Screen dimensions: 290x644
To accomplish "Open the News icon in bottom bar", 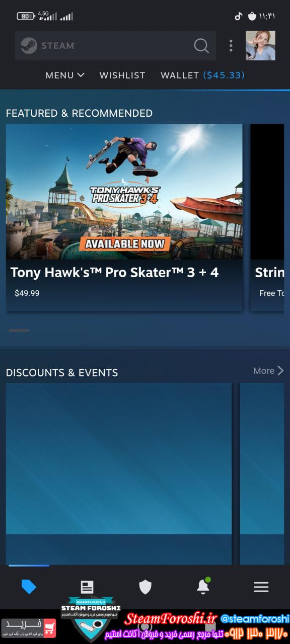I will (x=87, y=587).
